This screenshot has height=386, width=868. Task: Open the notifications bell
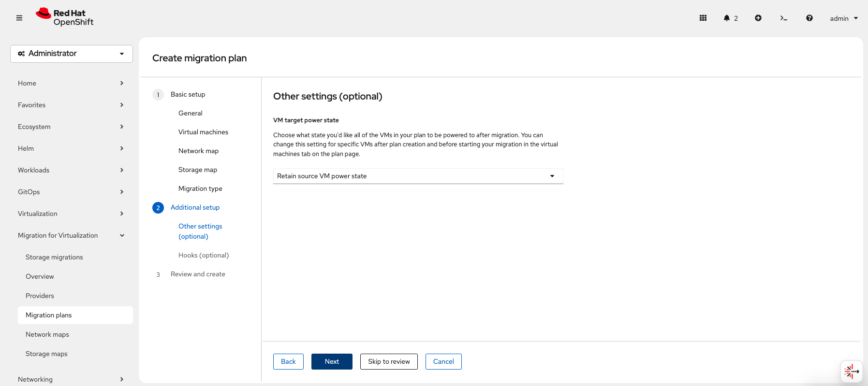click(730, 18)
